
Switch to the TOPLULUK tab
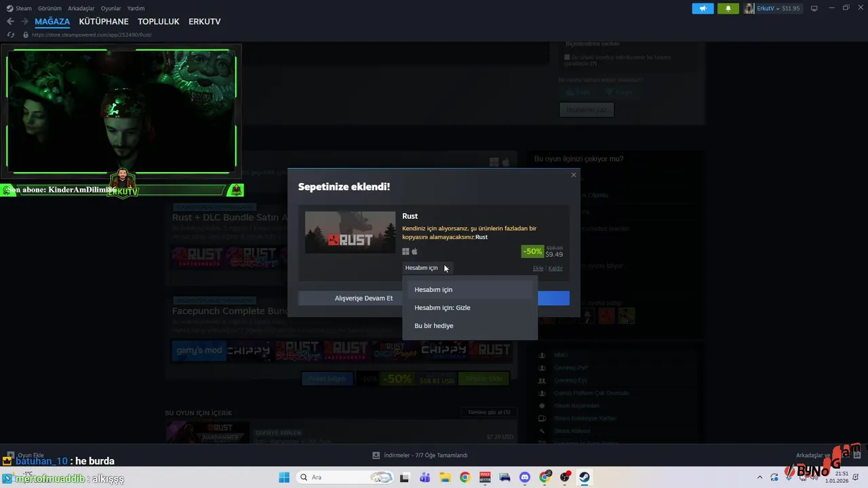pyautogui.click(x=159, y=22)
